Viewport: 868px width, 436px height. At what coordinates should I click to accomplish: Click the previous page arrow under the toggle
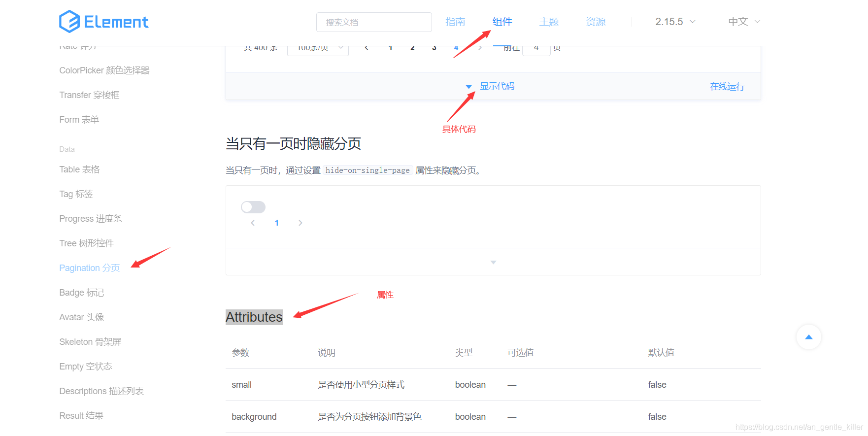click(x=253, y=223)
